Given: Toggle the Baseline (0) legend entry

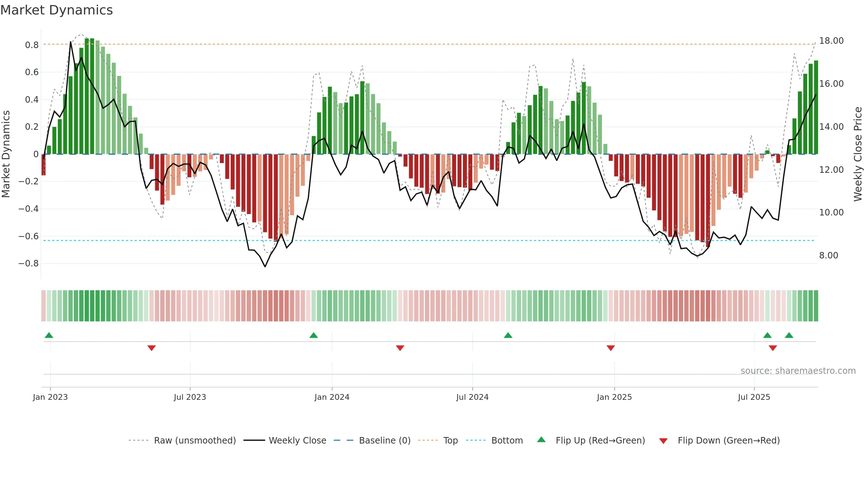Looking at the screenshot, I should pyautogui.click(x=372, y=440).
